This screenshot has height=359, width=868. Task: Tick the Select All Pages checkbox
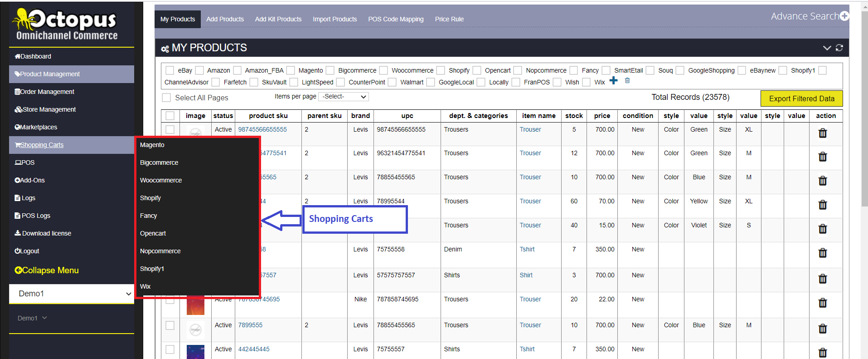pyautogui.click(x=166, y=98)
